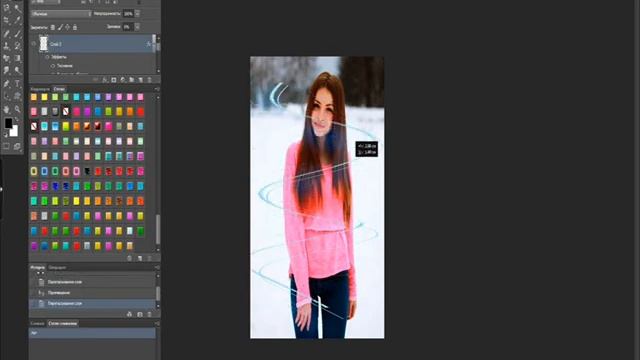Open the layer fill (Заливка) slider arrow

pos(137,27)
